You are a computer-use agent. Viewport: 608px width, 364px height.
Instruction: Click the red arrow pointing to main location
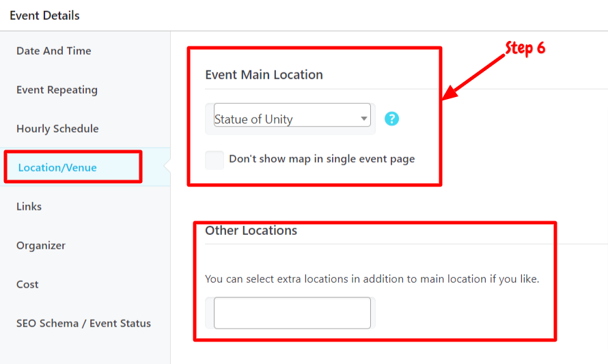click(473, 78)
